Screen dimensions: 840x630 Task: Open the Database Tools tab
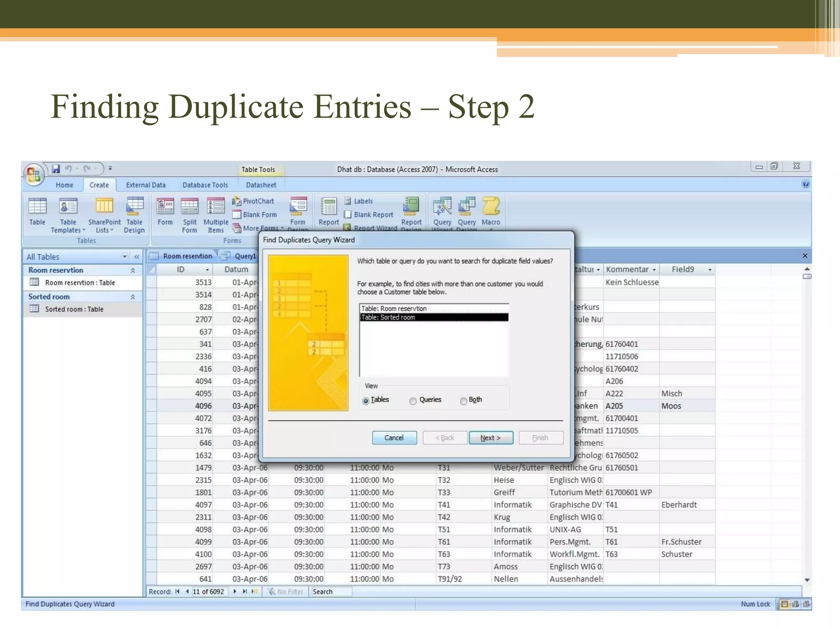tap(205, 185)
